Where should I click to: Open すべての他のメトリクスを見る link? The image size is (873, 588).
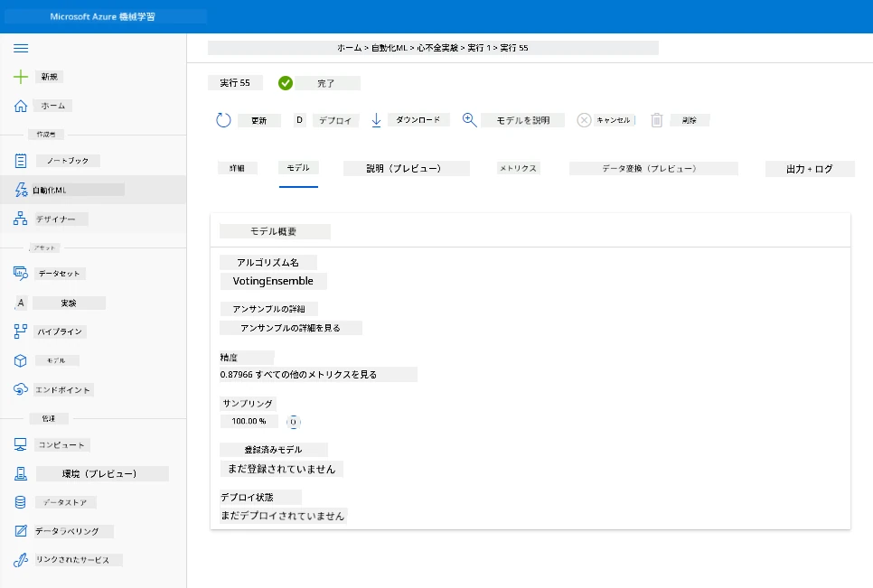point(316,374)
